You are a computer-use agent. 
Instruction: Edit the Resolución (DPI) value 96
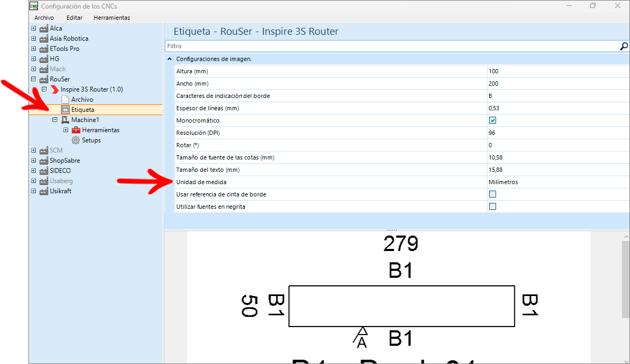(558, 133)
